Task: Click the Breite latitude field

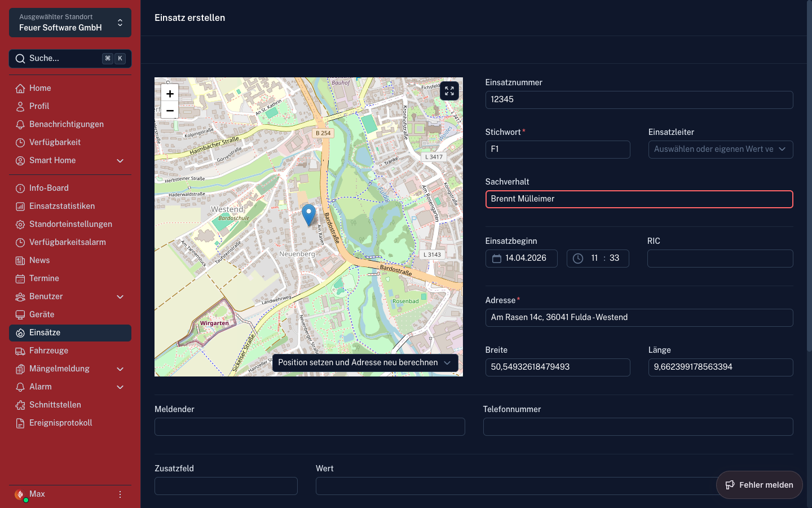Action: coord(558,367)
